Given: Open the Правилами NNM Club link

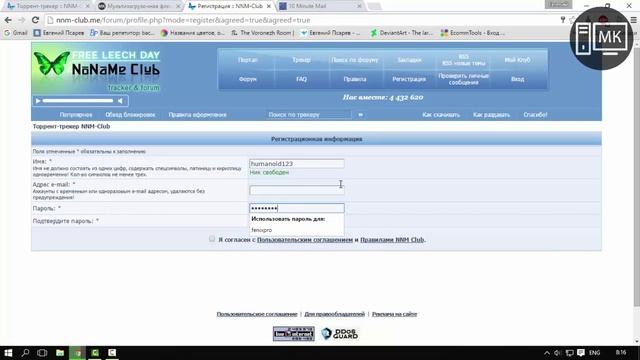Looking at the screenshot, I should 392,240.
